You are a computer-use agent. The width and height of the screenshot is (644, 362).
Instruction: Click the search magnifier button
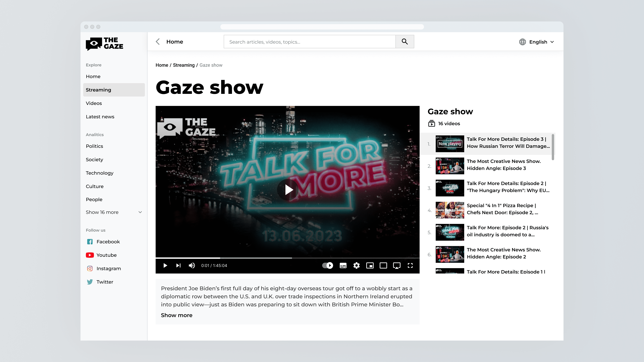coord(405,41)
